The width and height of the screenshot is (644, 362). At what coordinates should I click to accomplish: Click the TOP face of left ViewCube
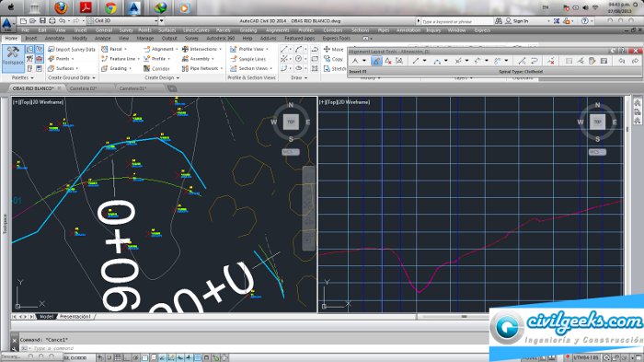point(291,123)
